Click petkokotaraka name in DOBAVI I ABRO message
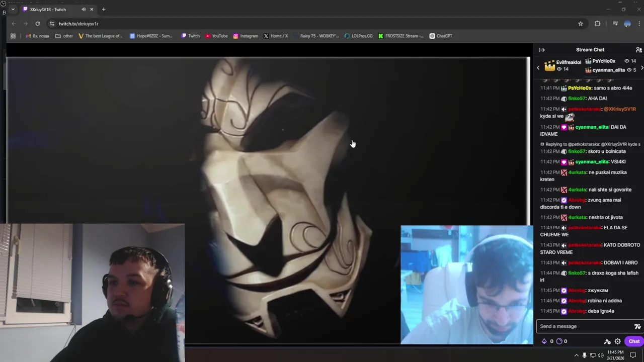 (585, 262)
